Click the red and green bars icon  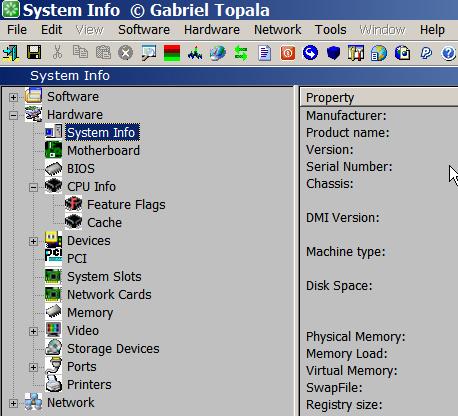(x=172, y=53)
